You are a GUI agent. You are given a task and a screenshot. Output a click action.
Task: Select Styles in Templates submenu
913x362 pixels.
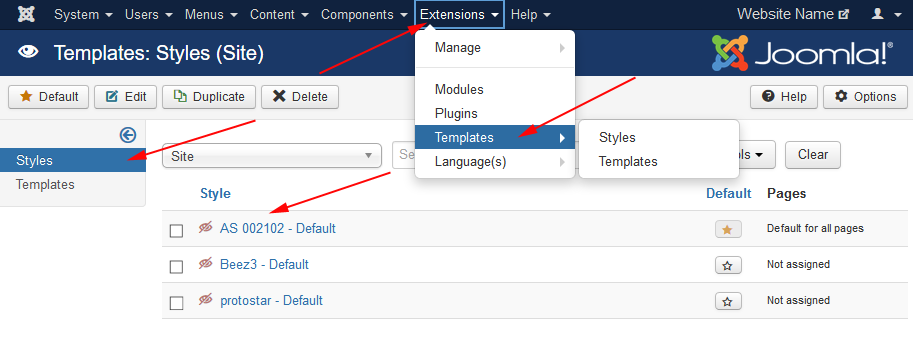(x=617, y=138)
